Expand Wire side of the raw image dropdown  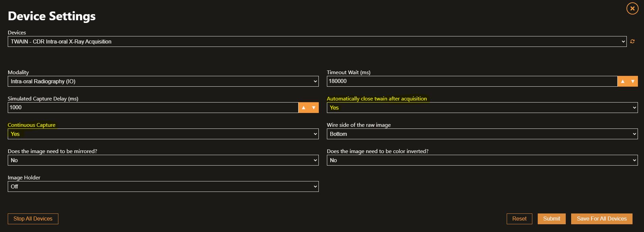[482, 134]
